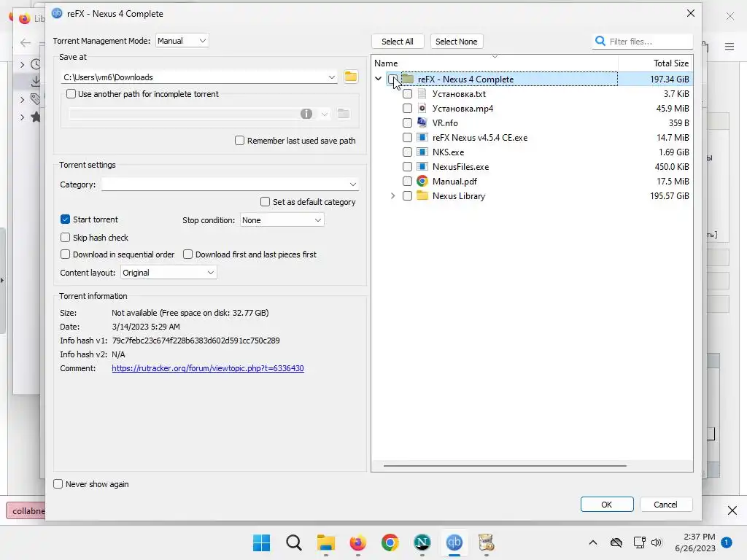The image size is (747, 560).
Task: Click Select None button
Action: [x=457, y=42]
